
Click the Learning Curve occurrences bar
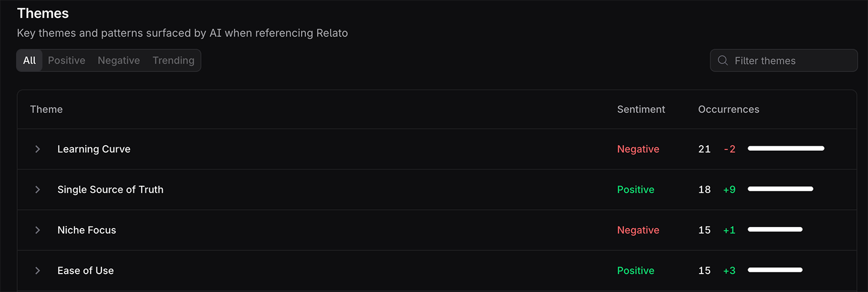786,148
